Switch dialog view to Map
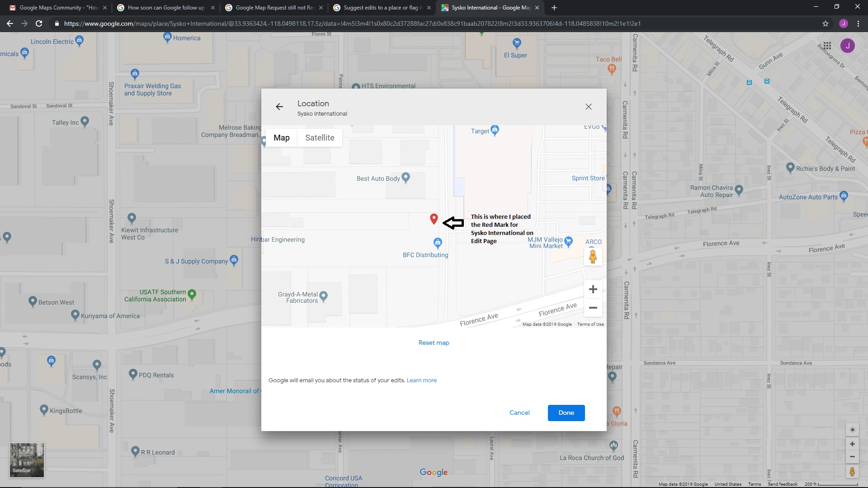Image resolution: width=868 pixels, height=488 pixels. [281, 138]
